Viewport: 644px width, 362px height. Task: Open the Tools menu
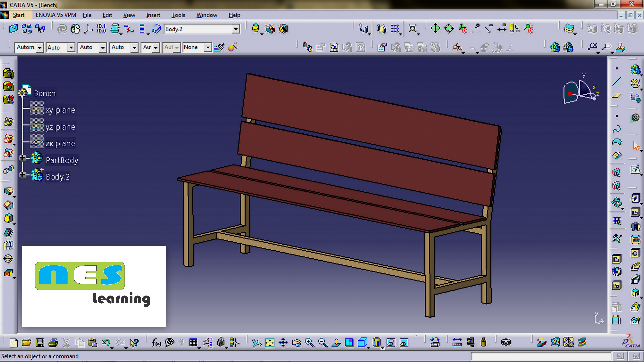click(178, 15)
